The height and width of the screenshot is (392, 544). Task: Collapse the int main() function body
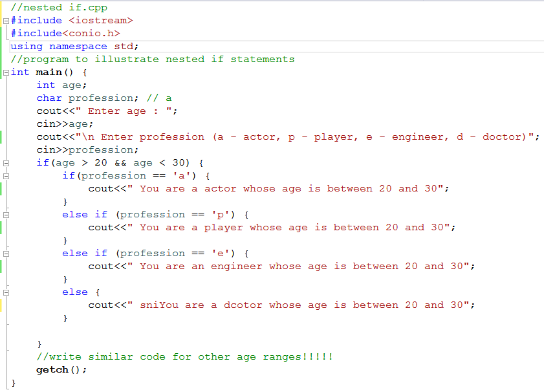(5, 72)
